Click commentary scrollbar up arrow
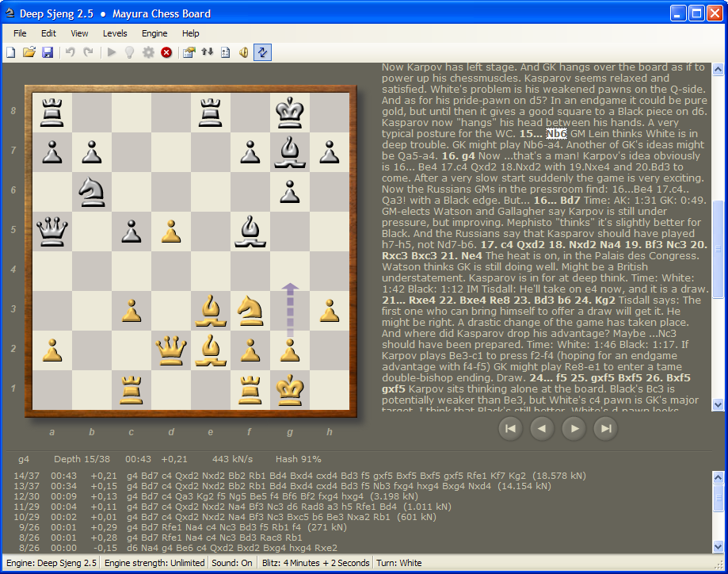The height and width of the screenshot is (574, 728). [718, 70]
